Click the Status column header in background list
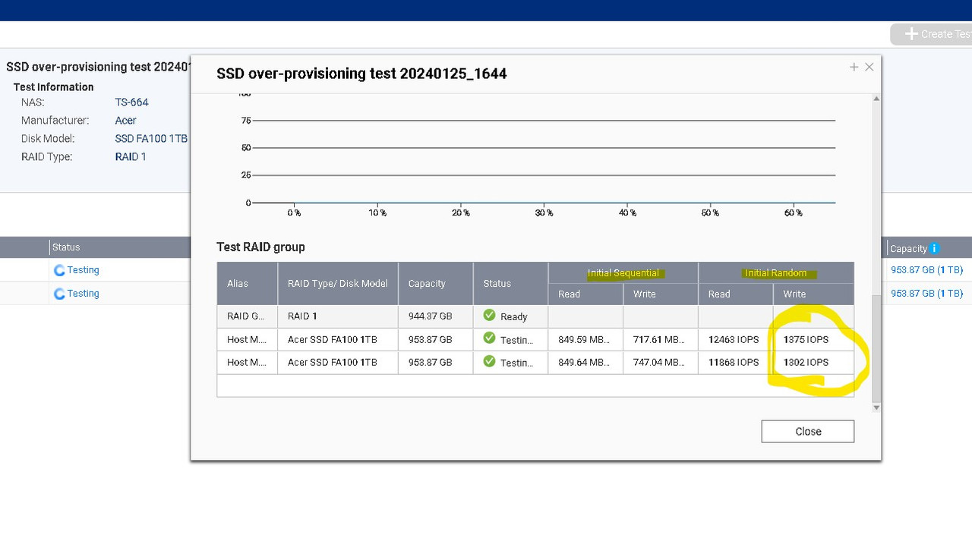Viewport: 972px width, 560px height. click(66, 247)
